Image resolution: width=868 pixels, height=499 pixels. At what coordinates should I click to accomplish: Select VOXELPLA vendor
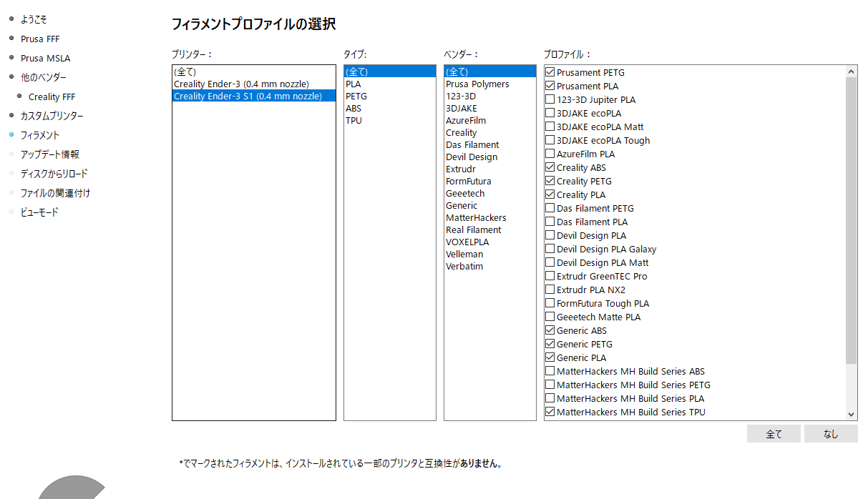pyautogui.click(x=490, y=242)
